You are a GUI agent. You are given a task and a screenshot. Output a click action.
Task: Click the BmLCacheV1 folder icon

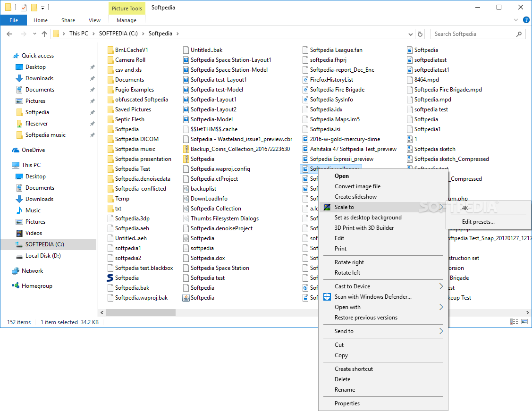[x=110, y=50]
